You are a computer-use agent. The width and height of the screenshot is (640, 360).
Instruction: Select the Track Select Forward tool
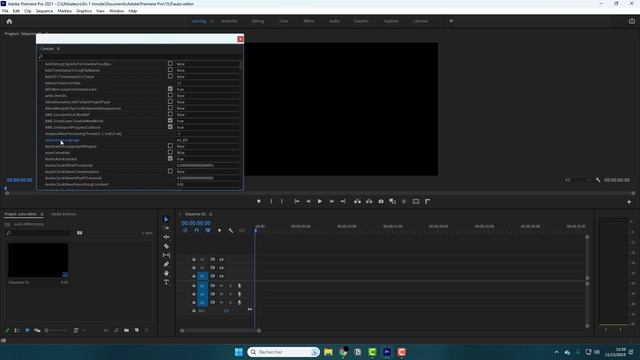(x=166, y=228)
